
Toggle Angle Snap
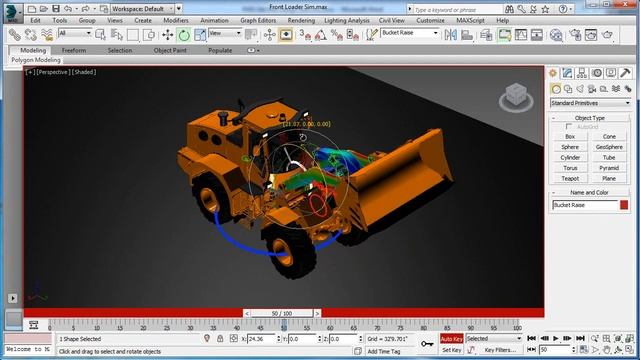[x=321, y=35]
